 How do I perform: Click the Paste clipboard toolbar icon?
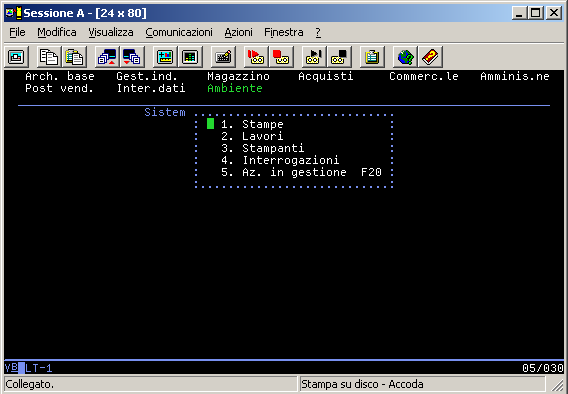[x=74, y=57]
